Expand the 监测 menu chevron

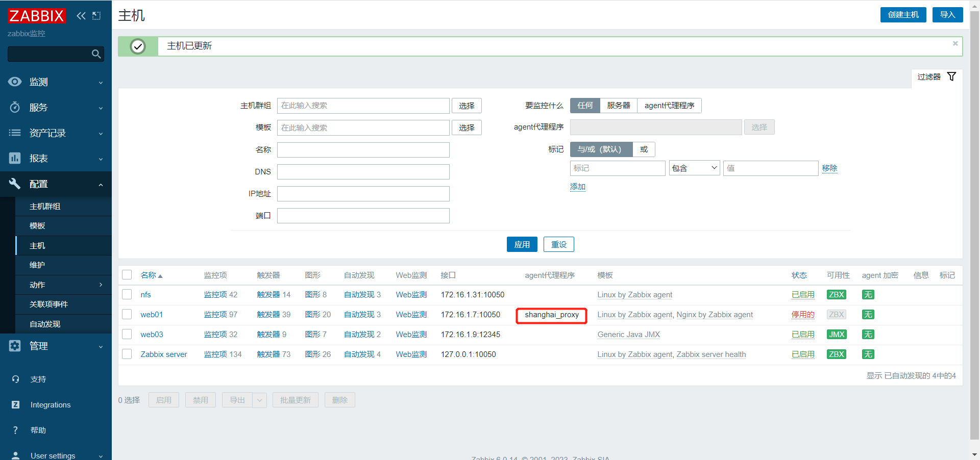[x=101, y=83]
